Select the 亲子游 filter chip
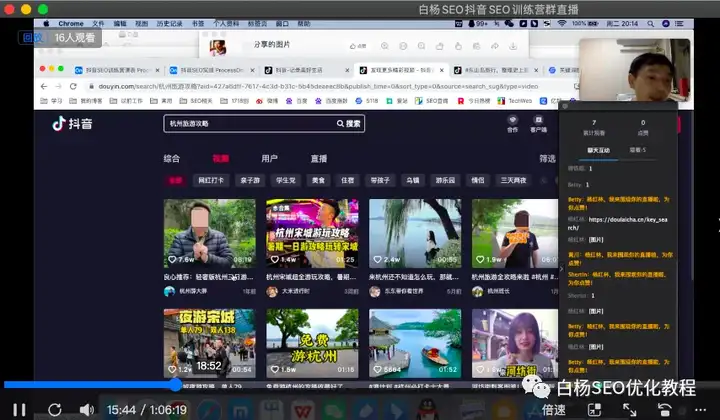This screenshot has height=420, width=720. [250, 180]
